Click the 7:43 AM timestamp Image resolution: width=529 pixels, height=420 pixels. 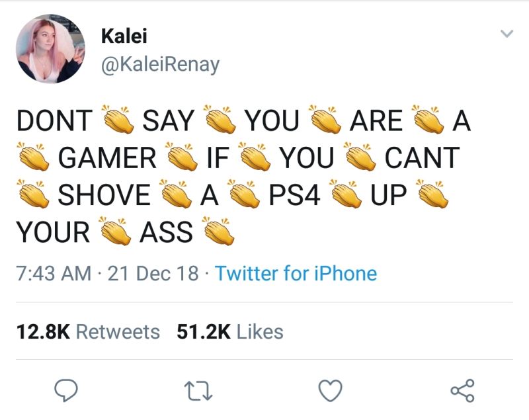click(x=54, y=273)
